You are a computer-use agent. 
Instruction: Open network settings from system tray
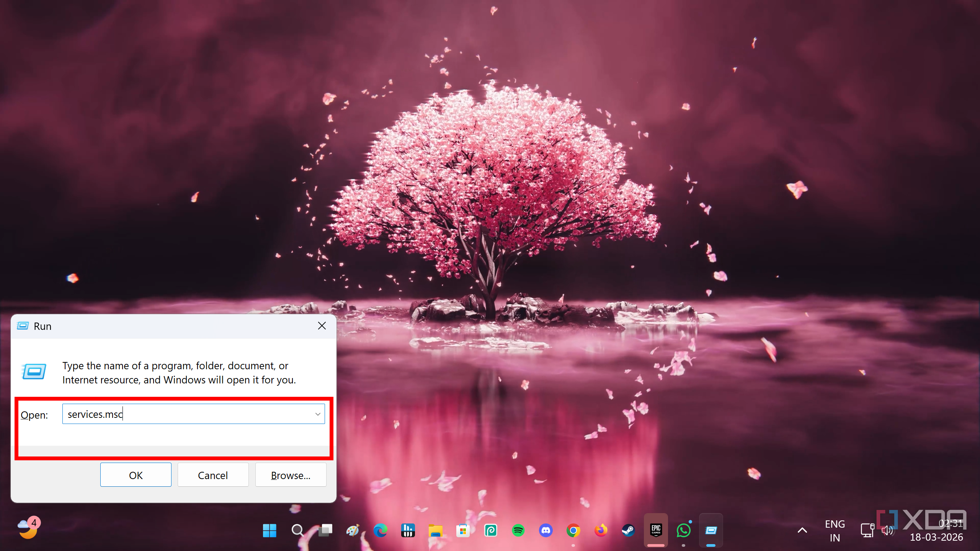click(867, 530)
